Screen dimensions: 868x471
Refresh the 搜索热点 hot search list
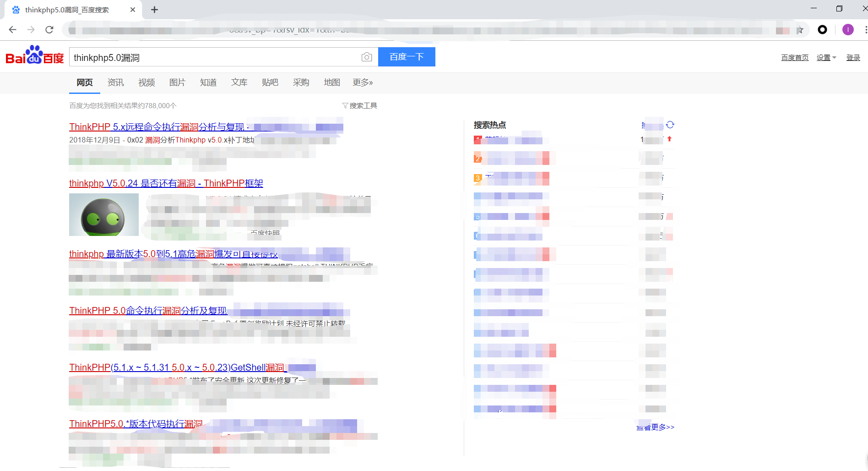point(670,125)
